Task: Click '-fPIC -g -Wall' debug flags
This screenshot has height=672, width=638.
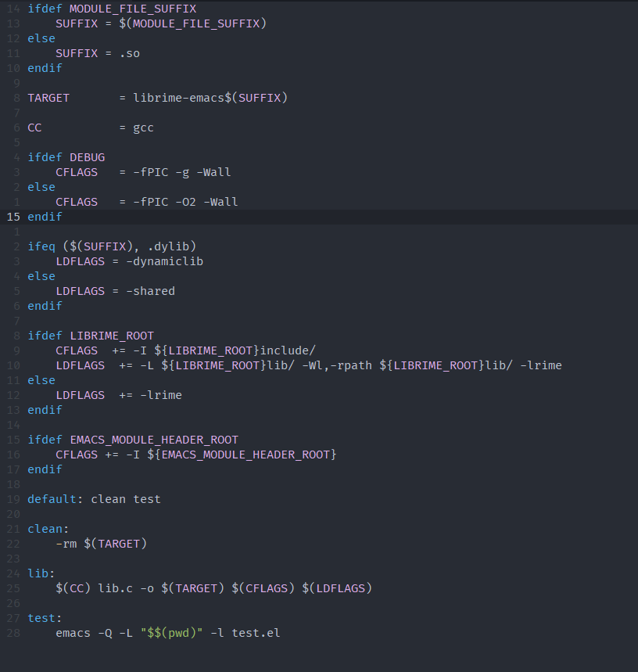Action: point(182,172)
